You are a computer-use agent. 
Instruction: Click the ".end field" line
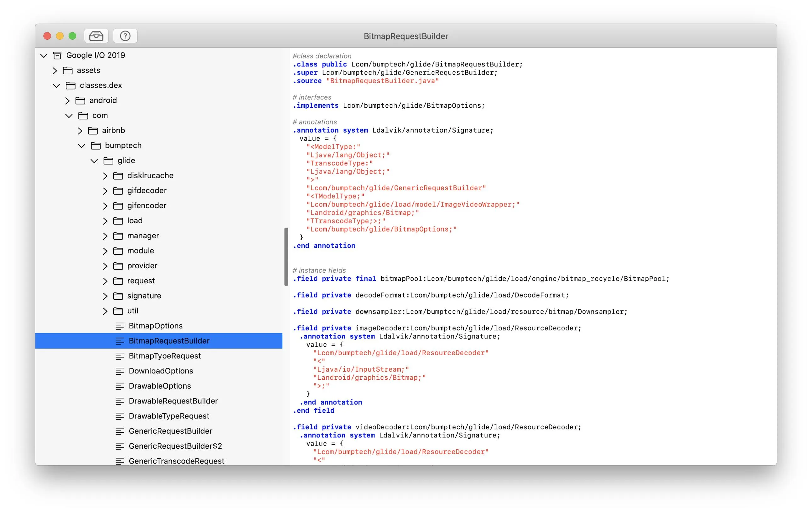(313, 411)
